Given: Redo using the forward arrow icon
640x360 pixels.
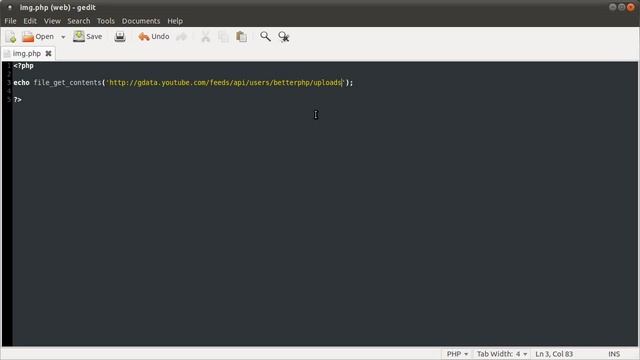Looking at the screenshot, I should point(182,37).
